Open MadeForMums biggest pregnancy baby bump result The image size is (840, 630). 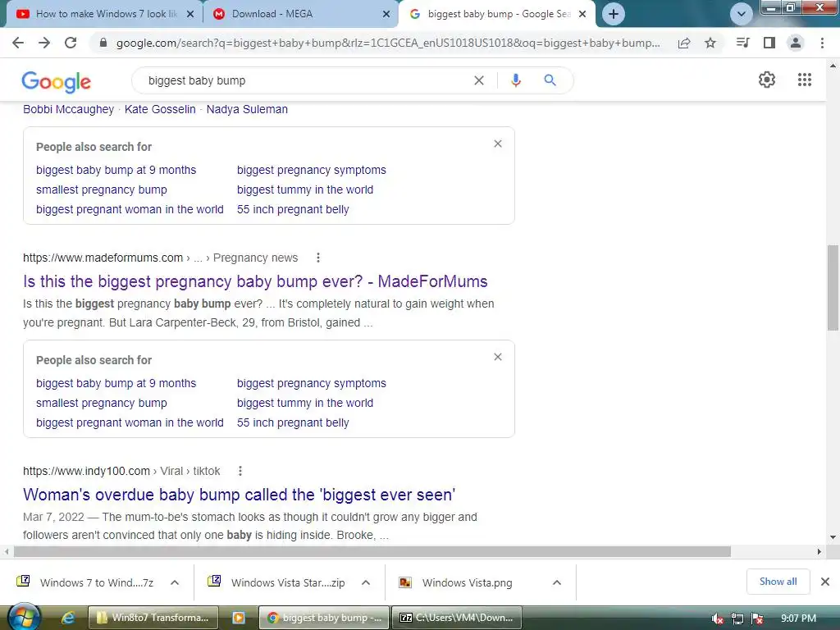[x=255, y=281]
